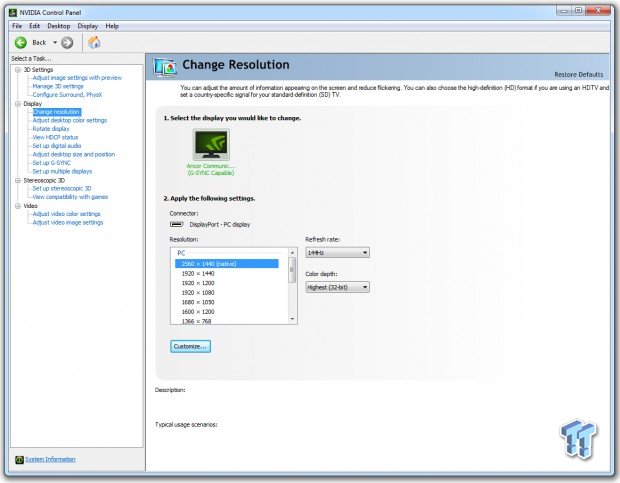Select 2560 × 1440 (native) resolution
The height and width of the screenshot is (483, 620).
coord(227,264)
